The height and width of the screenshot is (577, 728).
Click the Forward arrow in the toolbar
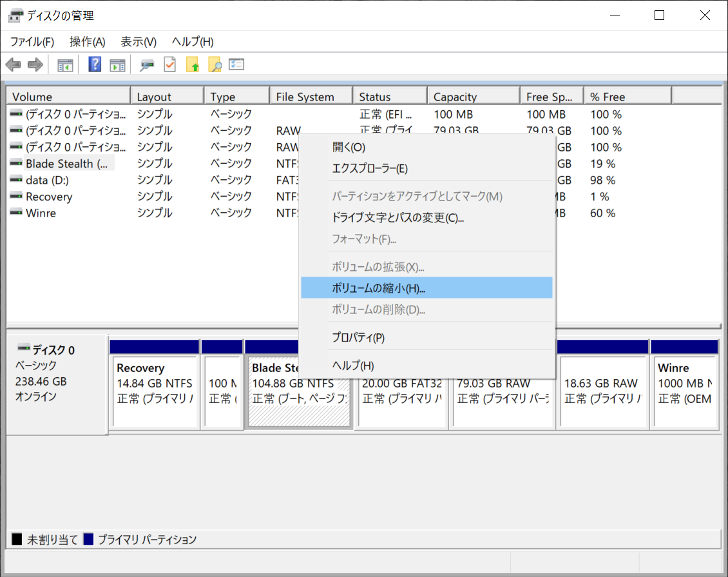pos(35,64)
